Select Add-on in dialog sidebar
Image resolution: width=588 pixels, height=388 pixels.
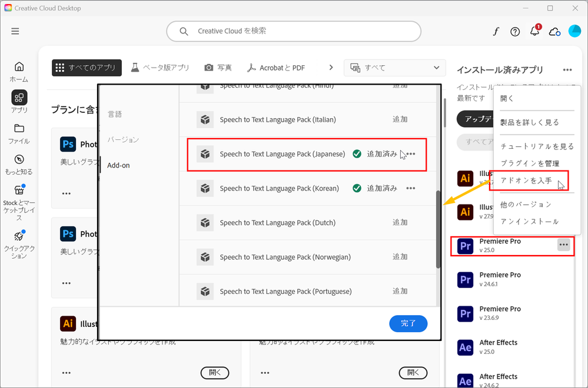pos(118,165)
